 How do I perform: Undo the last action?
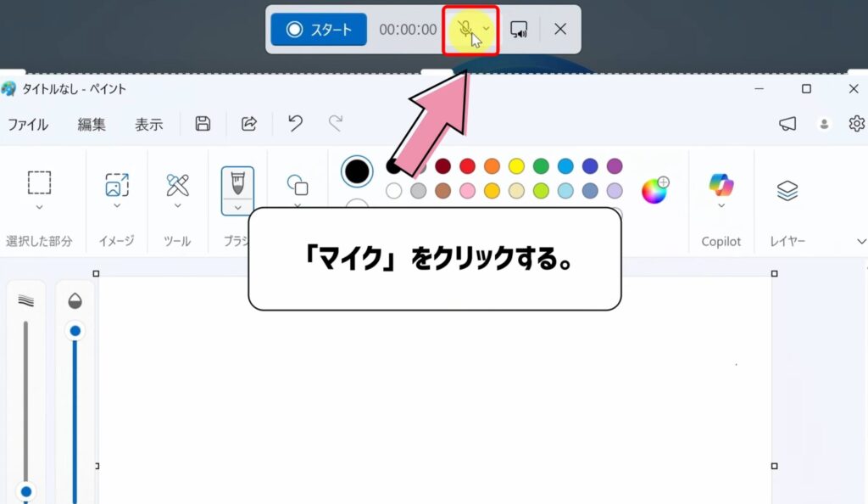click(x=293, y=124)
